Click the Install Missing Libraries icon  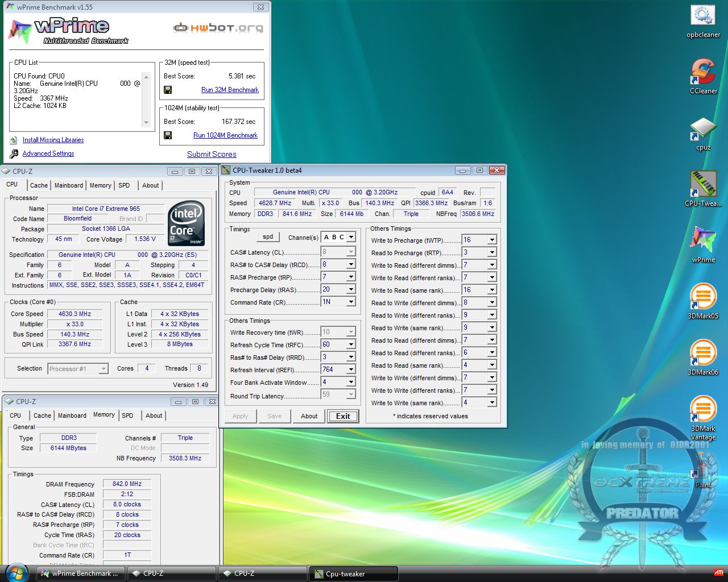click(x=14, y=140)
